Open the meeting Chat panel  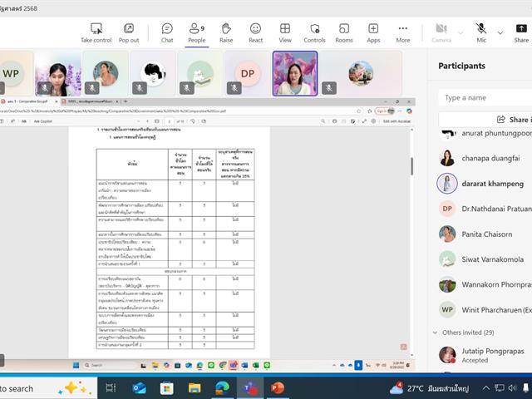(167, 32)
